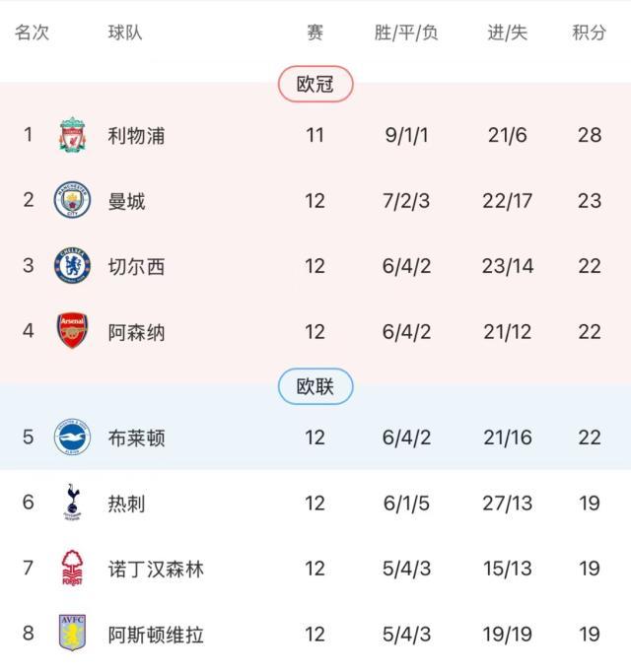The width and height of the screenshot is (631, 672).
Task: Click the Brighton club crest icon
Action: (72, 437)
